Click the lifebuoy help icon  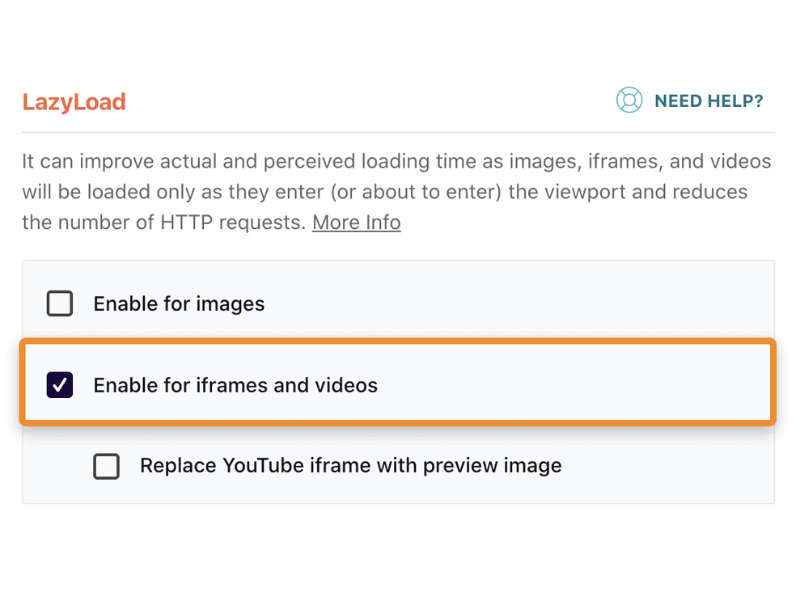[629, 100]
